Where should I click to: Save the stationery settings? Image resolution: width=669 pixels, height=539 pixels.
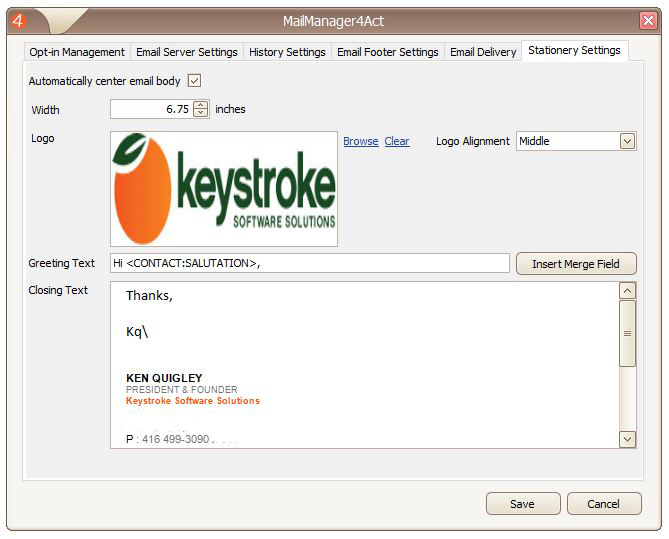pyautogui.click(x=523, y=504)
